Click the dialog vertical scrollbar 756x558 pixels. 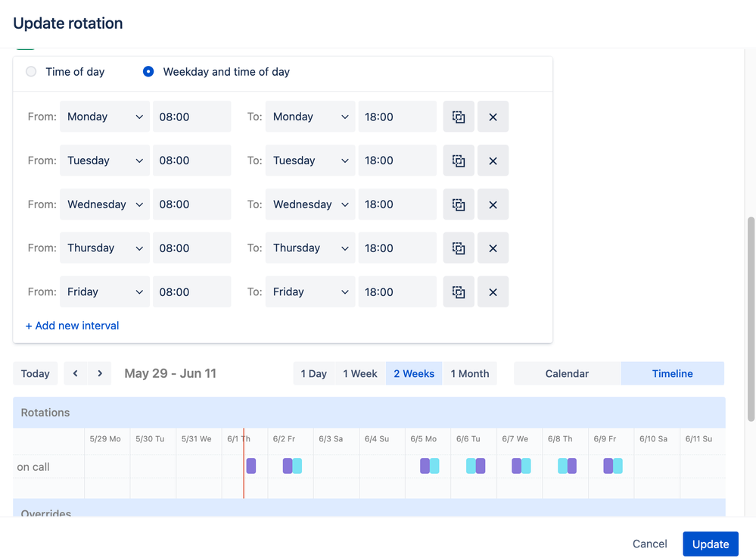[x=751, y=320]
